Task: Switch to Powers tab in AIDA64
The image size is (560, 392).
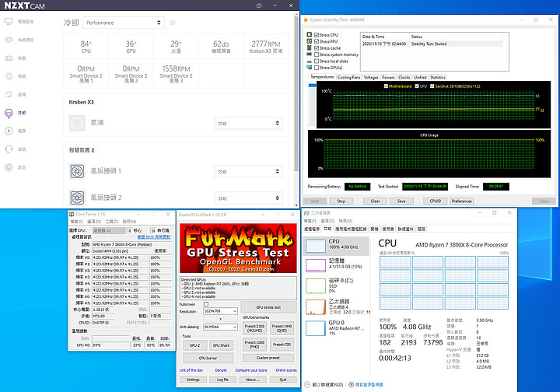Action: [388, 77]
